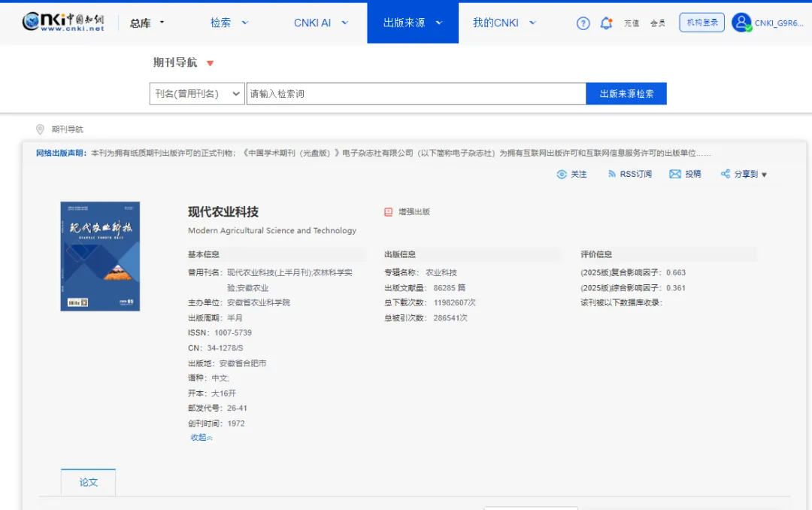Click the 出版文献量 86285 篇 value

[x=450, y=287]
